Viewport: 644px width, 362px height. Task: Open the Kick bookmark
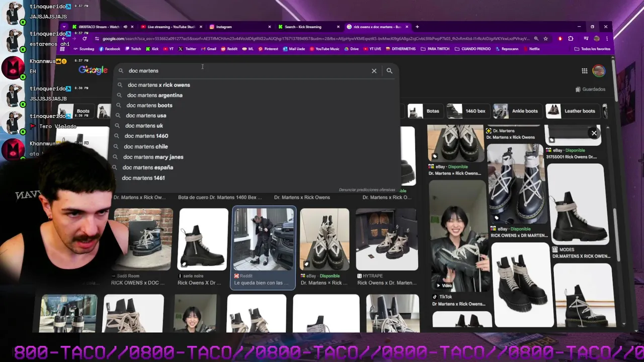152,49
